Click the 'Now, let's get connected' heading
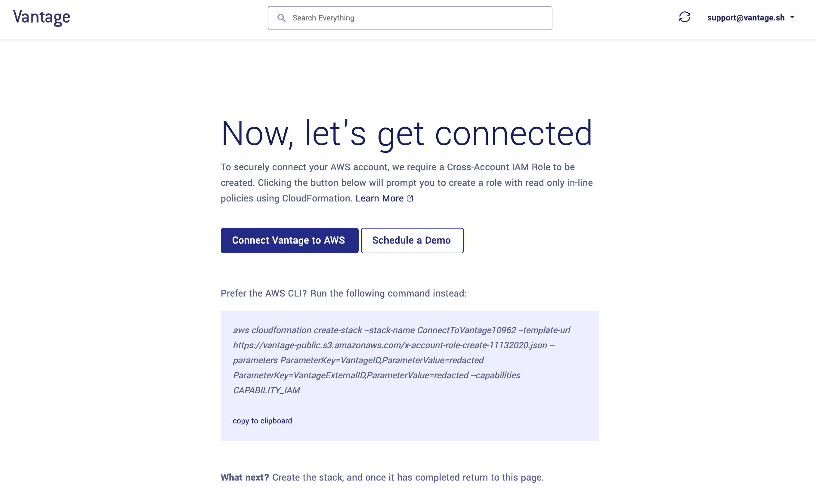The height and width of the screenshot is (504, 816). (406, 134)
